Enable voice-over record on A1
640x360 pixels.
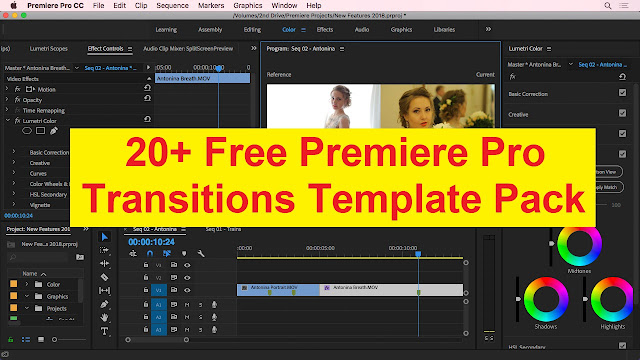coord(214,304)
